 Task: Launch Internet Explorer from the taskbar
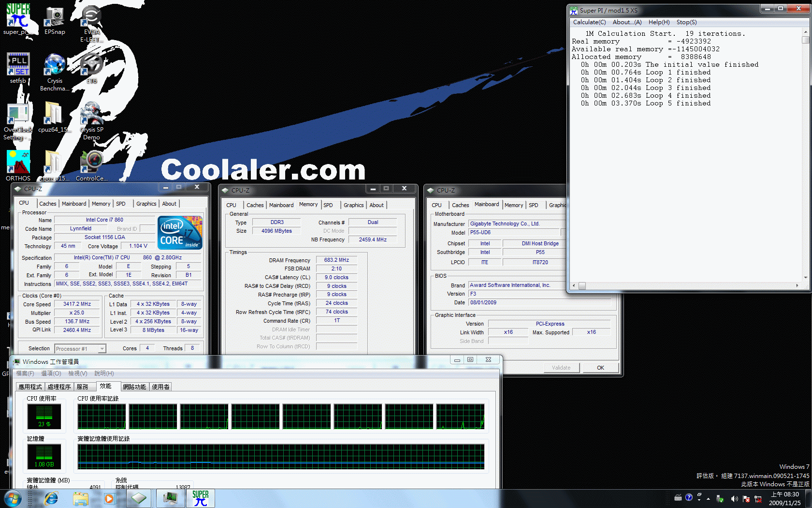pyautogui.click(x=51, y=498)
